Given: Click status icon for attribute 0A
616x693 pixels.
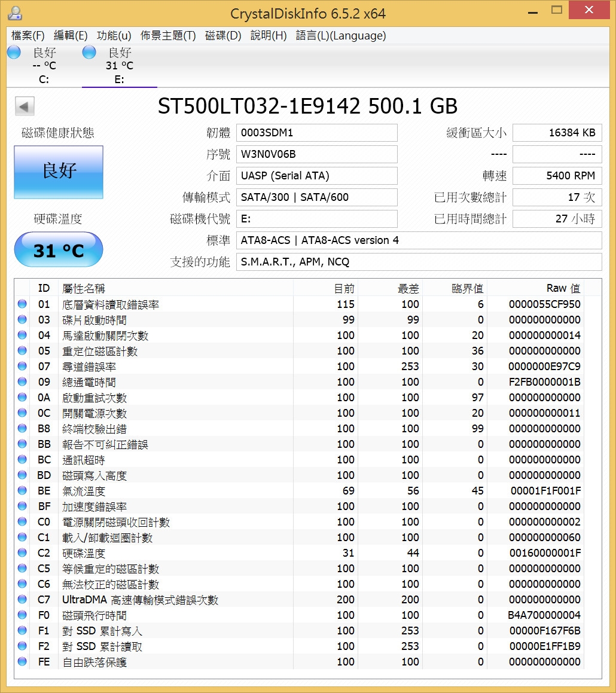Looking at the screenshot, I should pos(22,398).
